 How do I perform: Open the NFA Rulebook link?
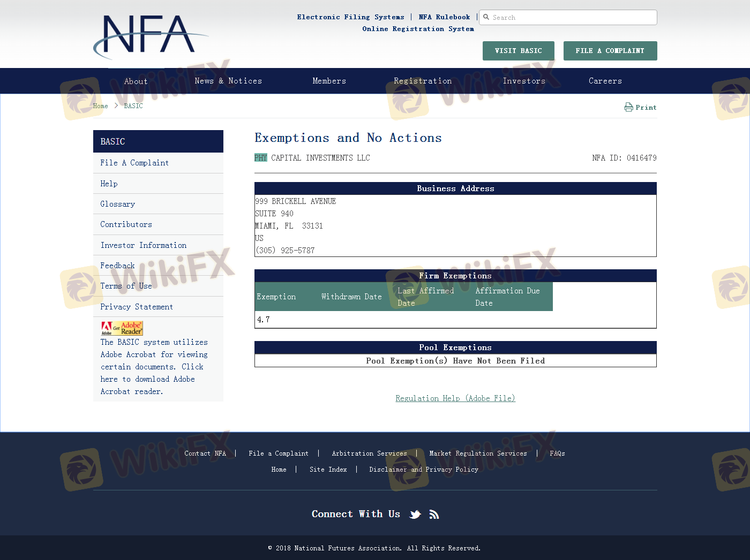coord(444,17)
